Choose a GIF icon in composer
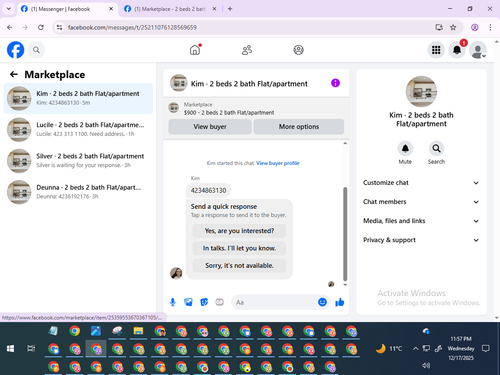Viewport: 500px width, 375px height. pos(219,302)
